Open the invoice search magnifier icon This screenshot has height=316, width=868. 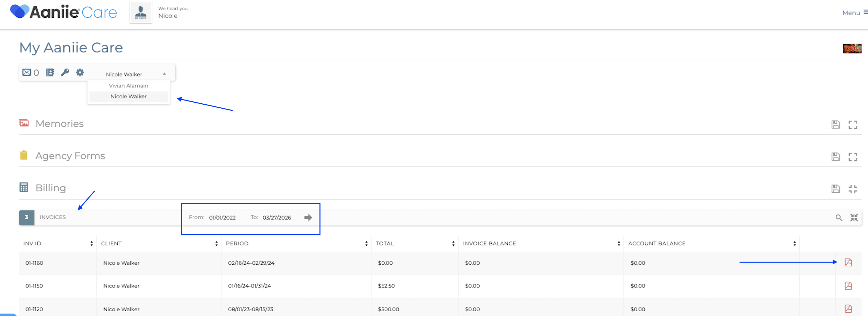838,218
